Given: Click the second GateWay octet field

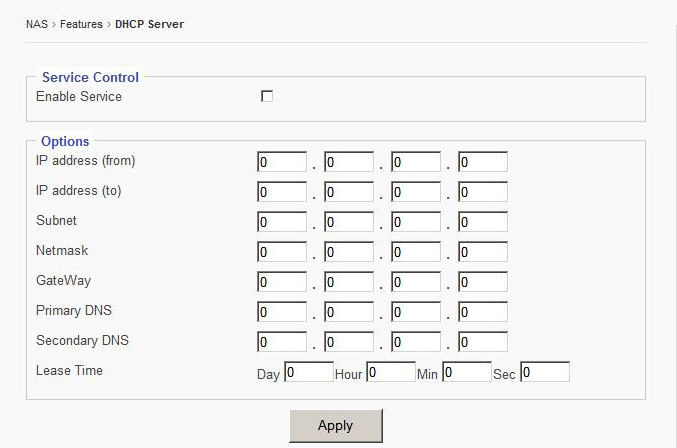Looking at the screenshot, I should [x=349, y=282].
